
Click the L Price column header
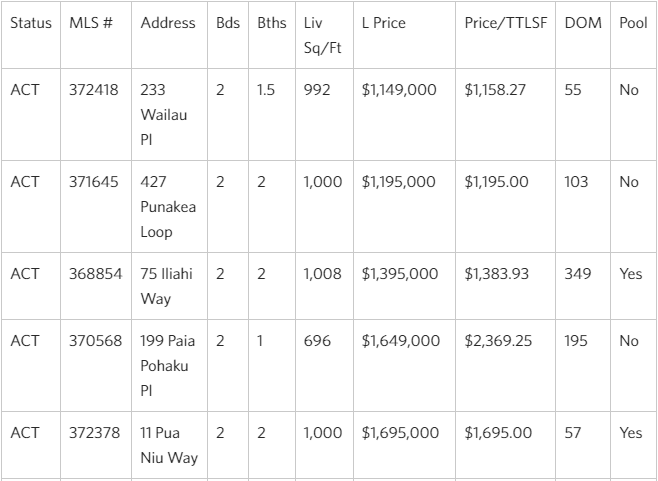[x=384, y=23]
